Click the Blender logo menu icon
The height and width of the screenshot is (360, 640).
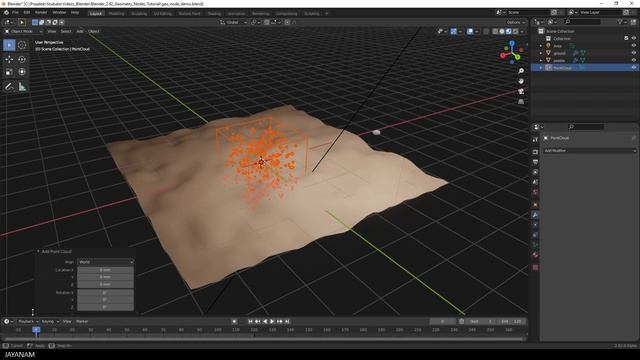[x=6, y=13]
